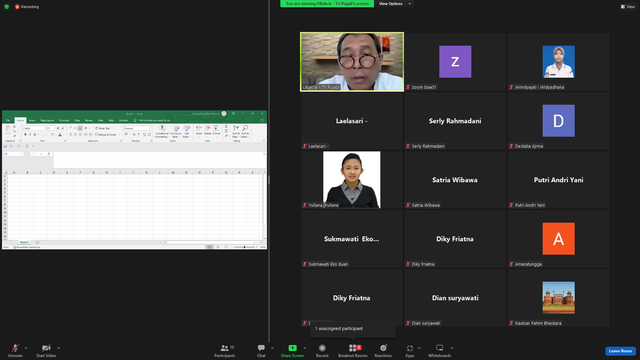Click Format as Table in Excel

coord(176,131)
